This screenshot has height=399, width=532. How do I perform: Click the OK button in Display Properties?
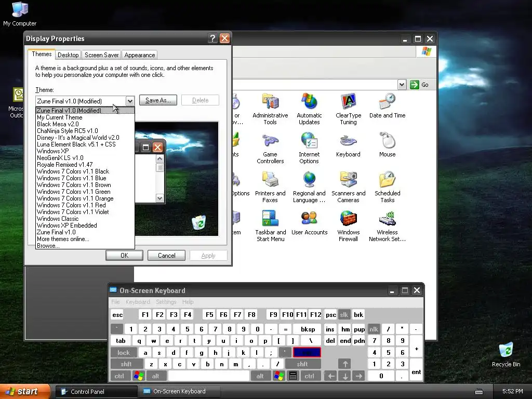124,256
